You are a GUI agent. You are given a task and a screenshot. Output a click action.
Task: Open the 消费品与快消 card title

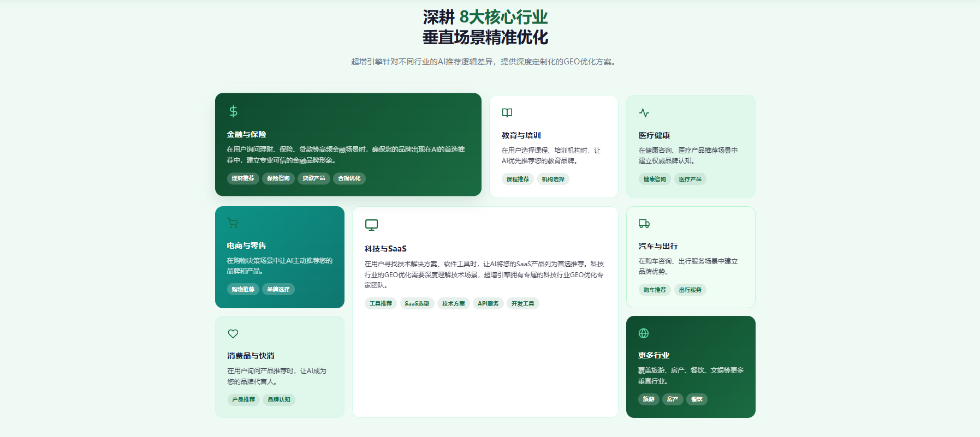point(251,356)
